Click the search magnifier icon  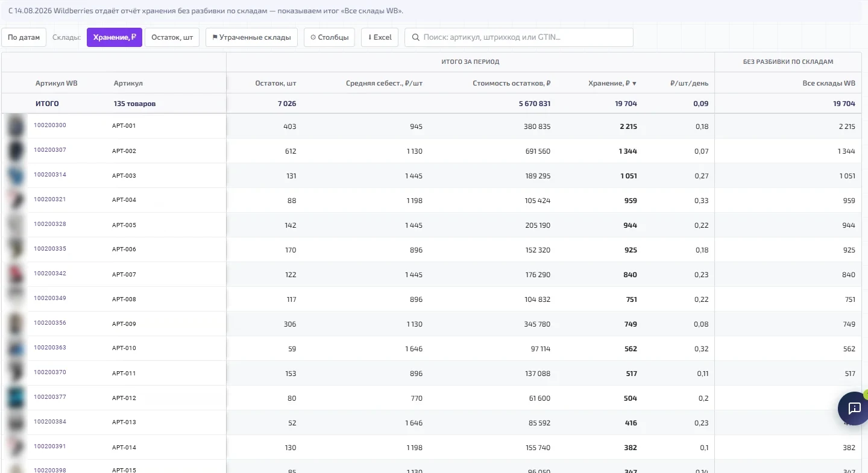click(415, 37)
